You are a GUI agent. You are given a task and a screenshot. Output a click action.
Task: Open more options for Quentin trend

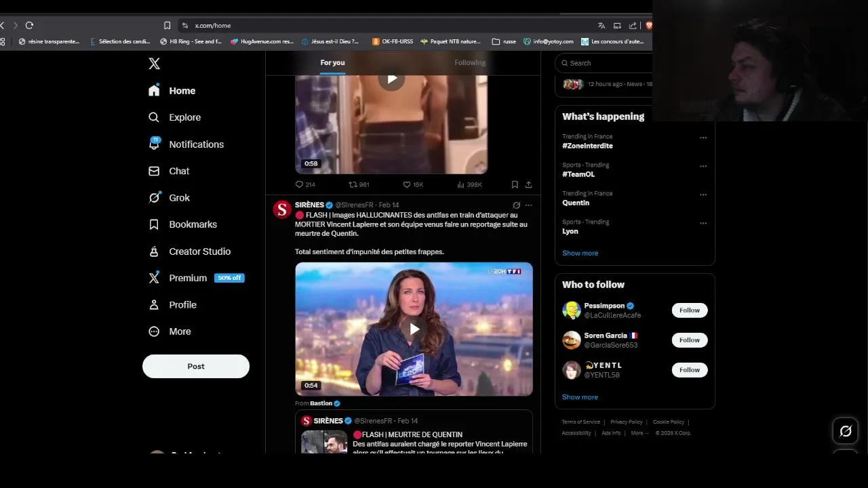[x=703, y=195]
